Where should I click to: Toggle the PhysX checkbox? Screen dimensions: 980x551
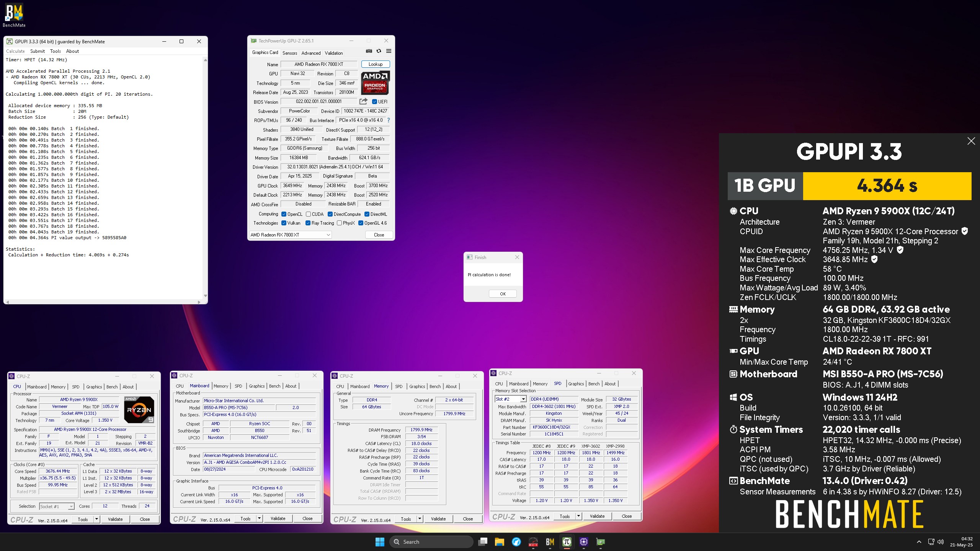click(339, 223)
